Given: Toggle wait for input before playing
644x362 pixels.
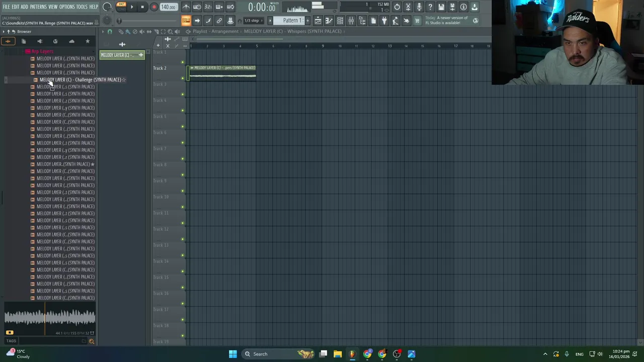Looking at the screenshot, I should [197, 7].
